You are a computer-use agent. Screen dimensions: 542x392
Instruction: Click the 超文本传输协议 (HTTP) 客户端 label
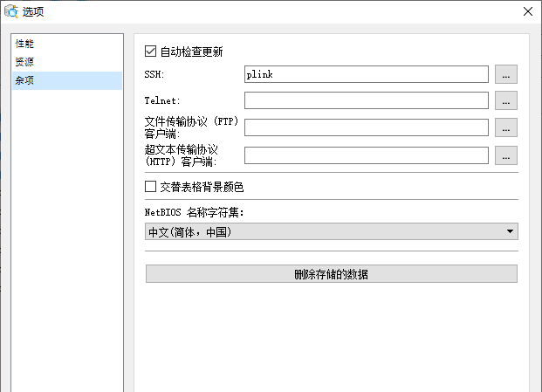pyautogui.click(x=182, y=155)
